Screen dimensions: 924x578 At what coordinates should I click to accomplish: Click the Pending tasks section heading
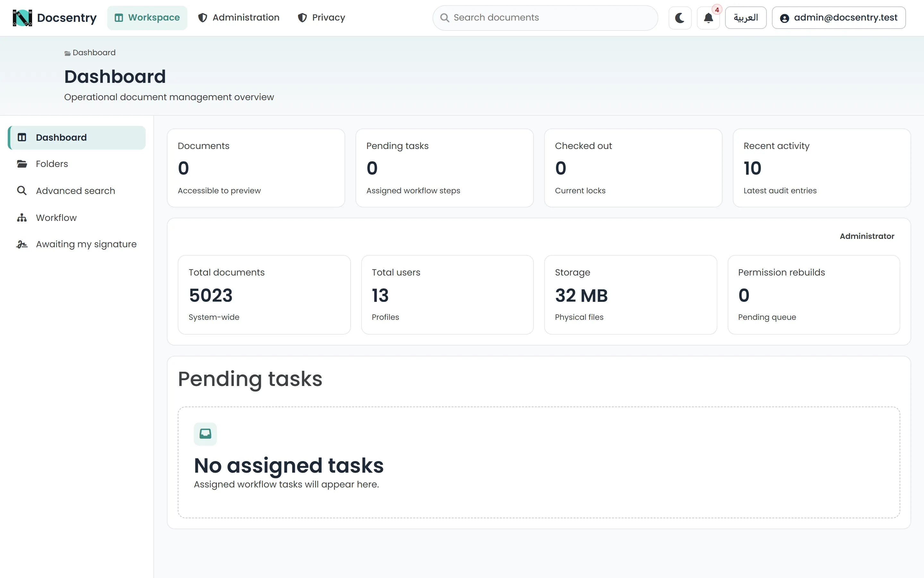point(250,379)
